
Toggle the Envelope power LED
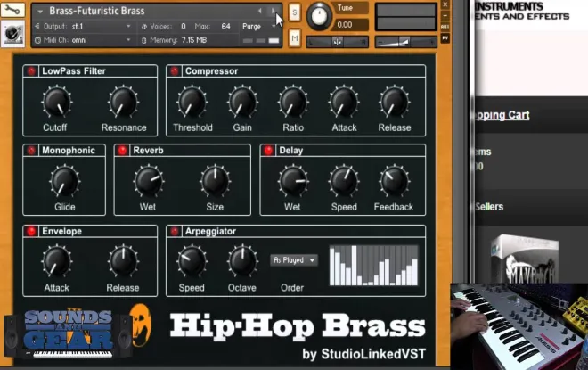point(31,231)
